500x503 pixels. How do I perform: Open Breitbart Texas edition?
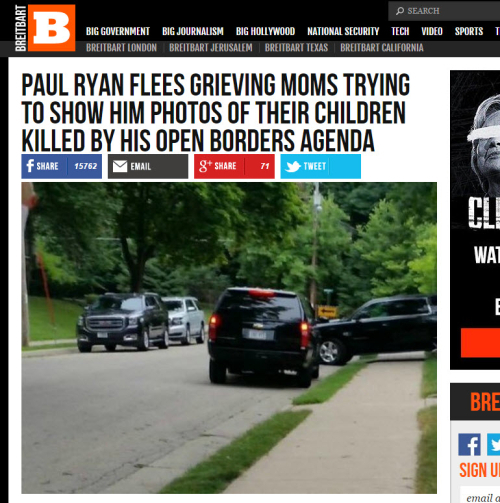coord(296,48)
